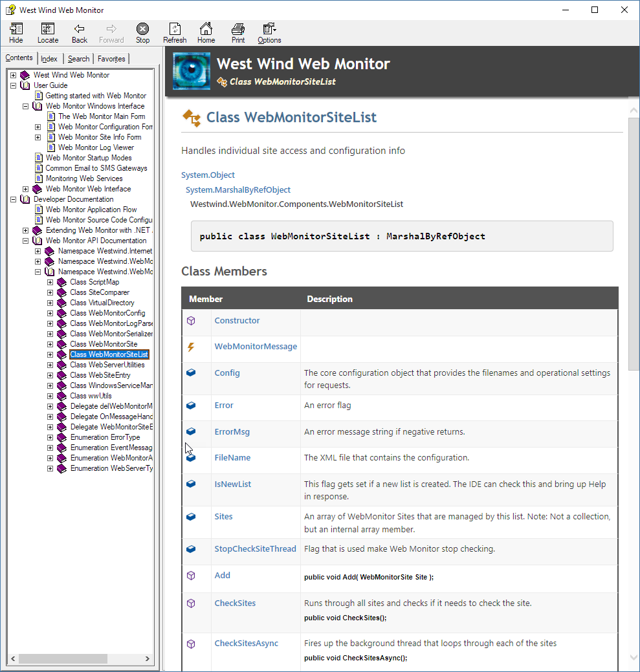Click the property icon in Sites row
Screen dimensions: 640x672
point(191,516)
